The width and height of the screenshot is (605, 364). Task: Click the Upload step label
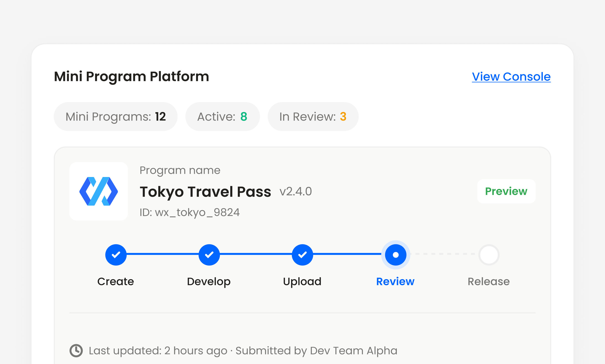tap(302, 282)
